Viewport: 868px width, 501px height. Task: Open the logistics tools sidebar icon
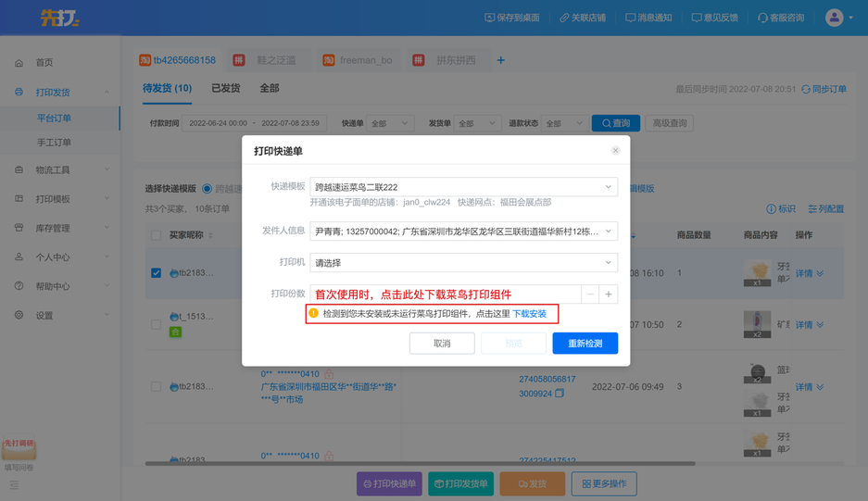[19, 170]
